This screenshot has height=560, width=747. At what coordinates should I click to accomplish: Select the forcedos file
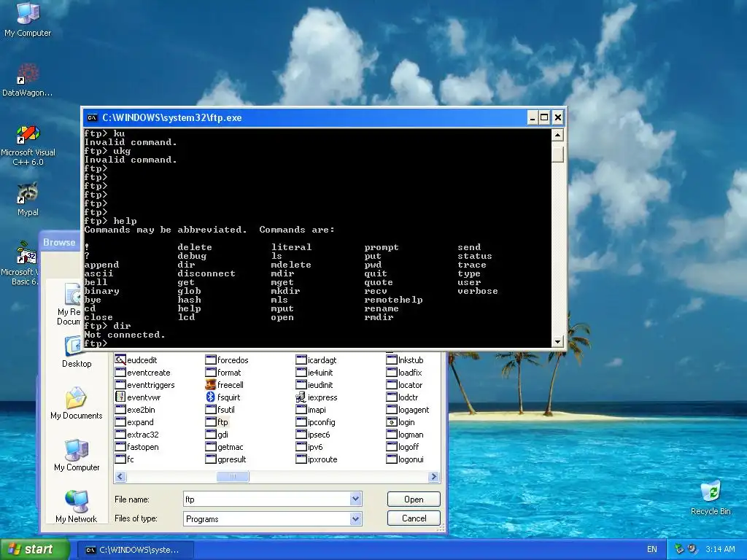coord(228,360)
